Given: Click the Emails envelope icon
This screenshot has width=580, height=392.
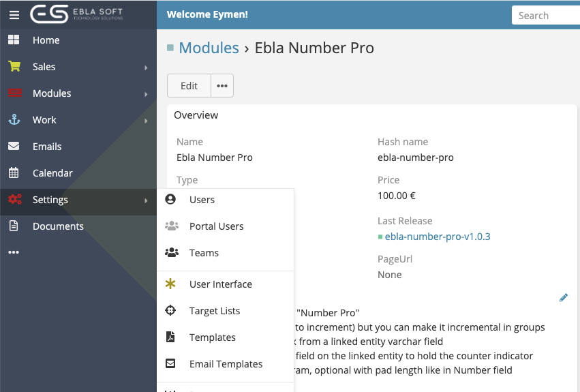Looking at the screenshot, I should point(14,147).
